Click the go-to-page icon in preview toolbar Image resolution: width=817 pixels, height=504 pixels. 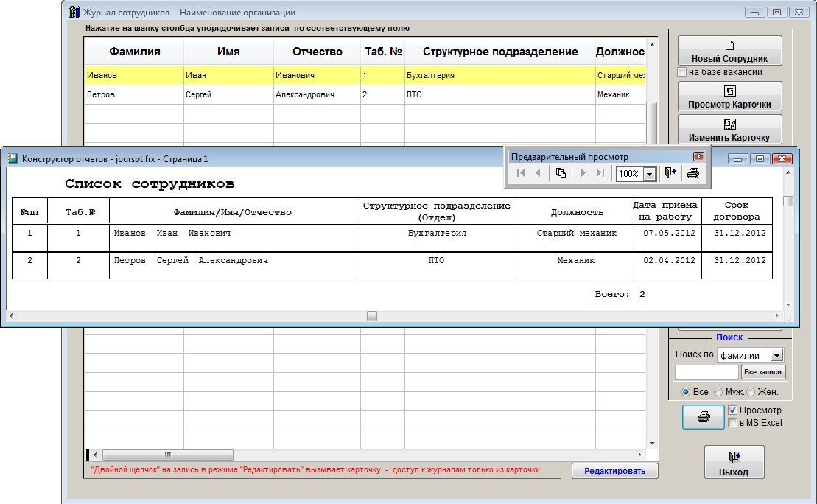click(561, 173)
